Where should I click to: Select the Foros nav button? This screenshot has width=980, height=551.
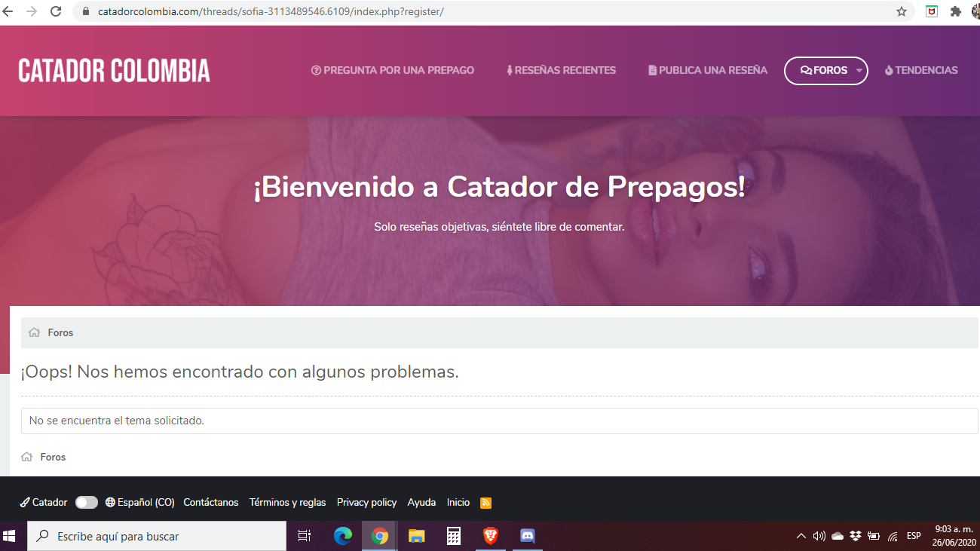(824, 70)
